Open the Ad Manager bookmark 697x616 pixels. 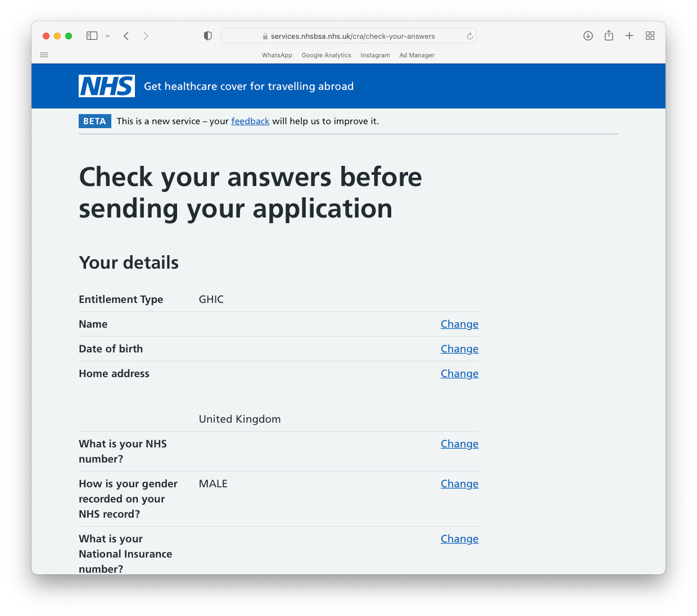(x=417, y=55)
